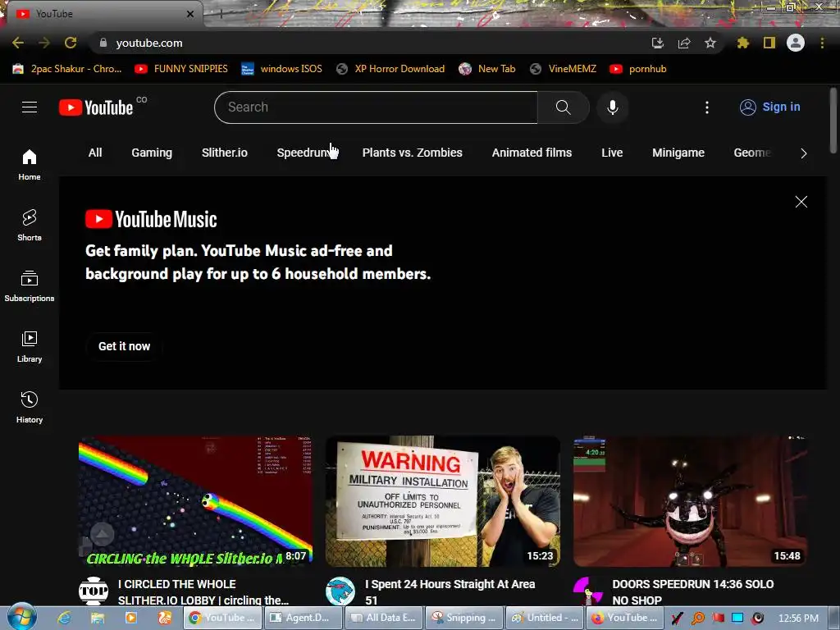Select the Slither.io filter chip
Image resolution: width=840 pixels, height=630 pixels.
tap(225, 153)
